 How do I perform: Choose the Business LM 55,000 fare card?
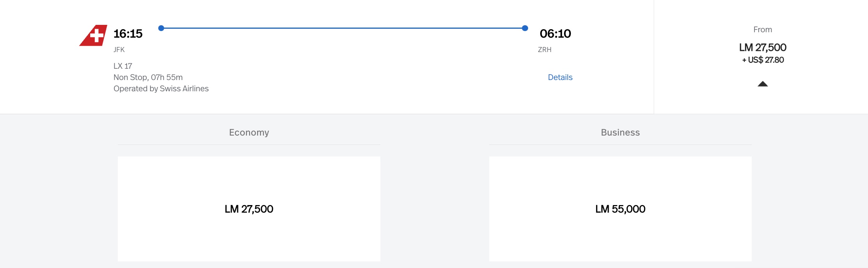point(620,209)
